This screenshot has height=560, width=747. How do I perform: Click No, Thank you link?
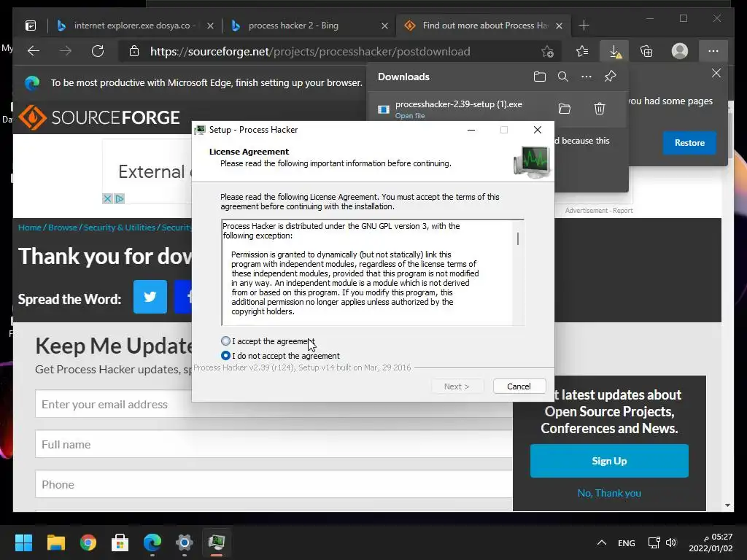click(x=609, y=493)
